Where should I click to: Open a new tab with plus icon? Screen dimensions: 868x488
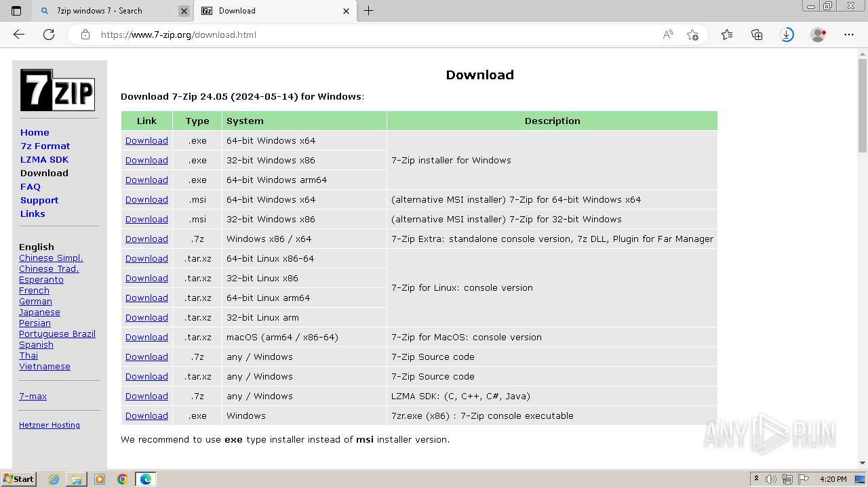click(x=369, y=11)
